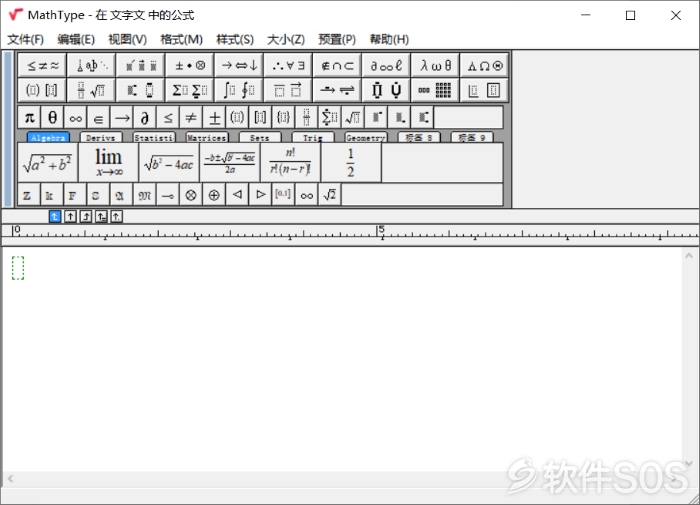The width and height of the screenshot is (700, 505).
Task: Insert the square root template in small bar
Action: click(353, 117)
